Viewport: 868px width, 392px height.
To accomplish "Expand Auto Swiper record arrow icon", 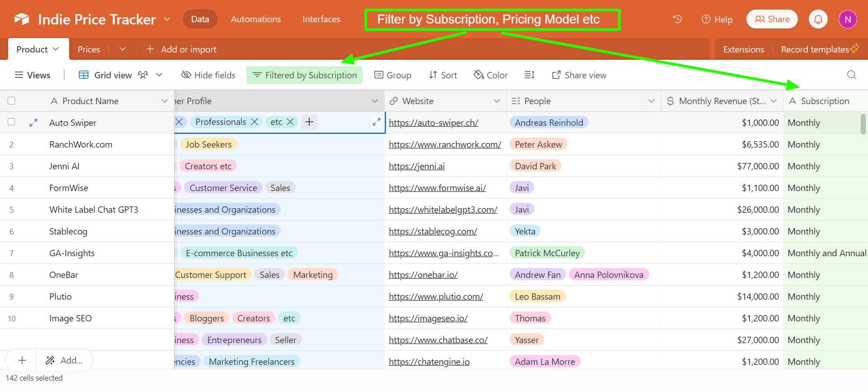I will pyautogui.click(x=33, y=123).
